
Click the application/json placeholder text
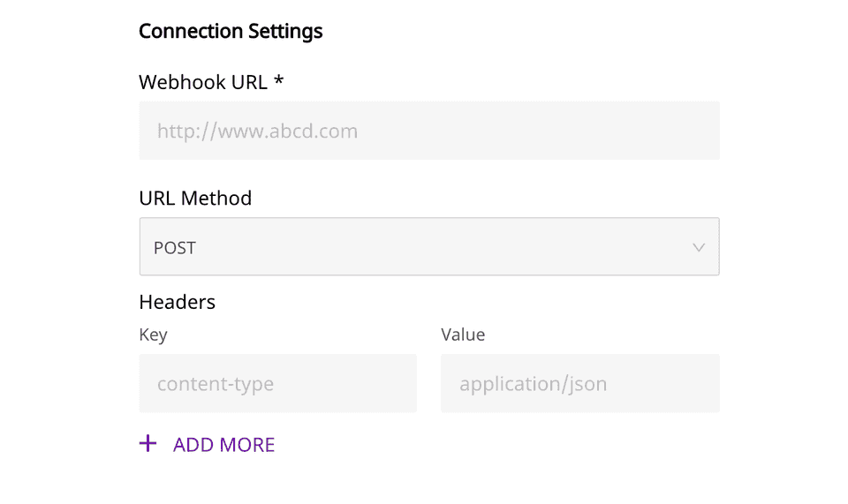533,384
